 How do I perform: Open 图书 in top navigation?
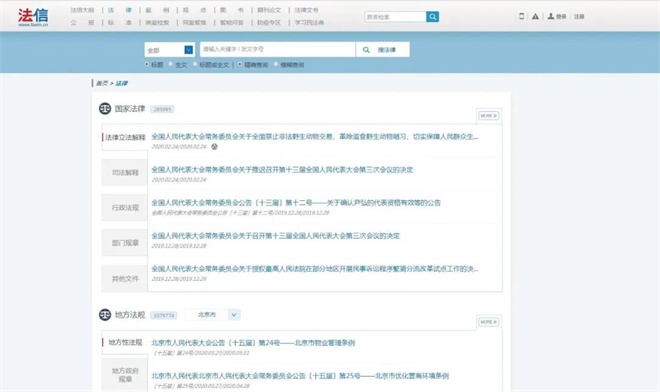coord(232,10)
